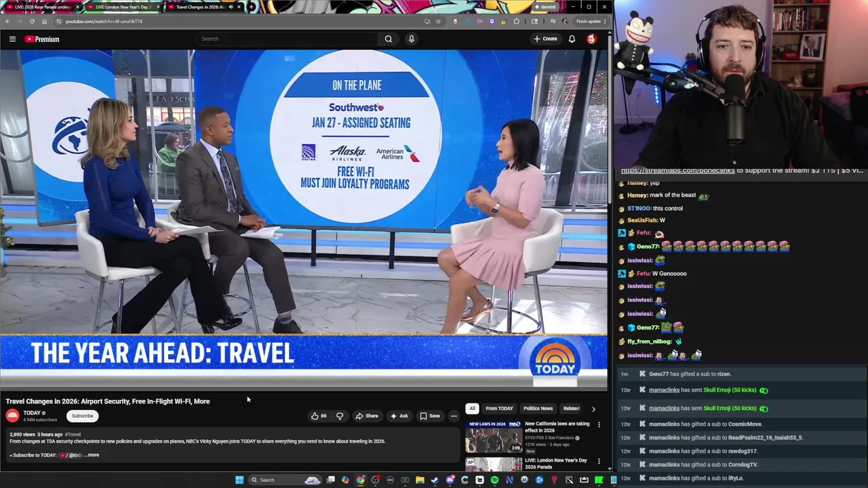The image size is (868, 488).
Task: Click Finish update in browser toolbar
Action: 588,21
